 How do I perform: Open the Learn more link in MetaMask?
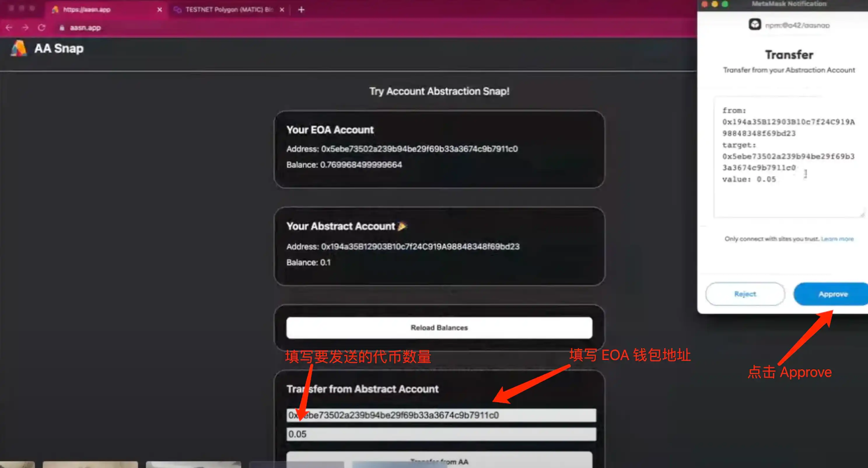tap(837, 239)
